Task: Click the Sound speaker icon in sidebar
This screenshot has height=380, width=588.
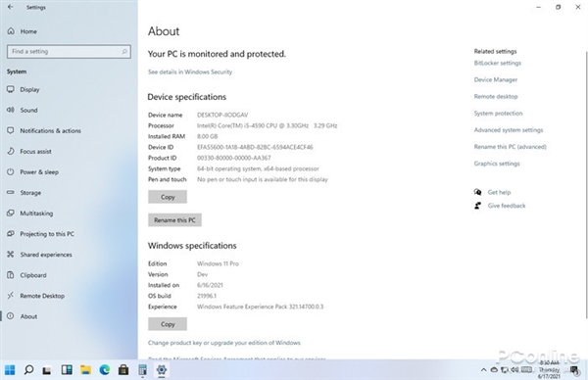Action: point(11,110)
